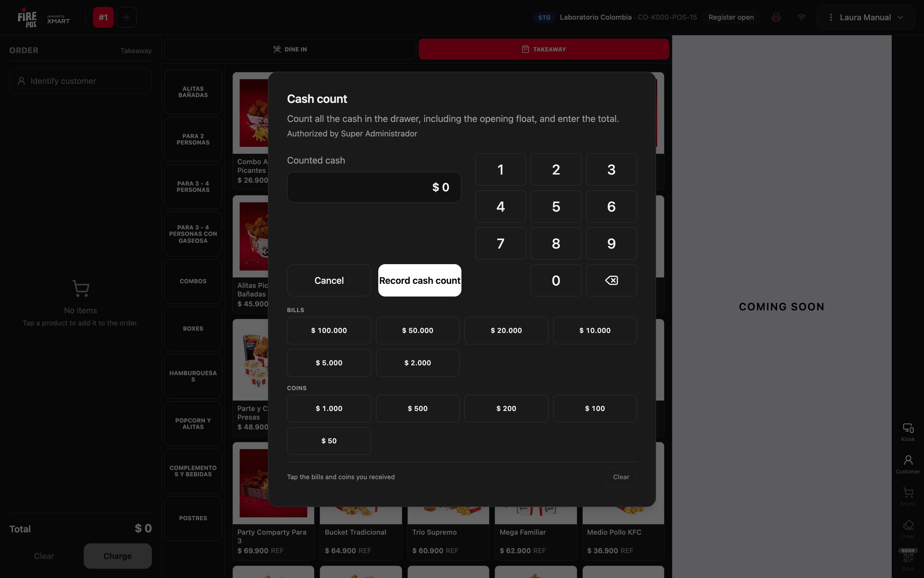Add a $ 50.000 bill
Viewport: 924px width, 578px height.
(418, 331)
